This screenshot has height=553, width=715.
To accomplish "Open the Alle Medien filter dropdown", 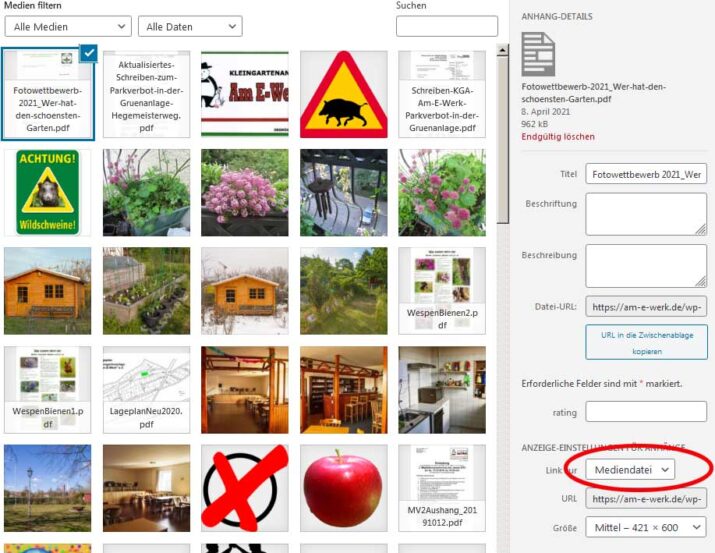I will [68, 26].
